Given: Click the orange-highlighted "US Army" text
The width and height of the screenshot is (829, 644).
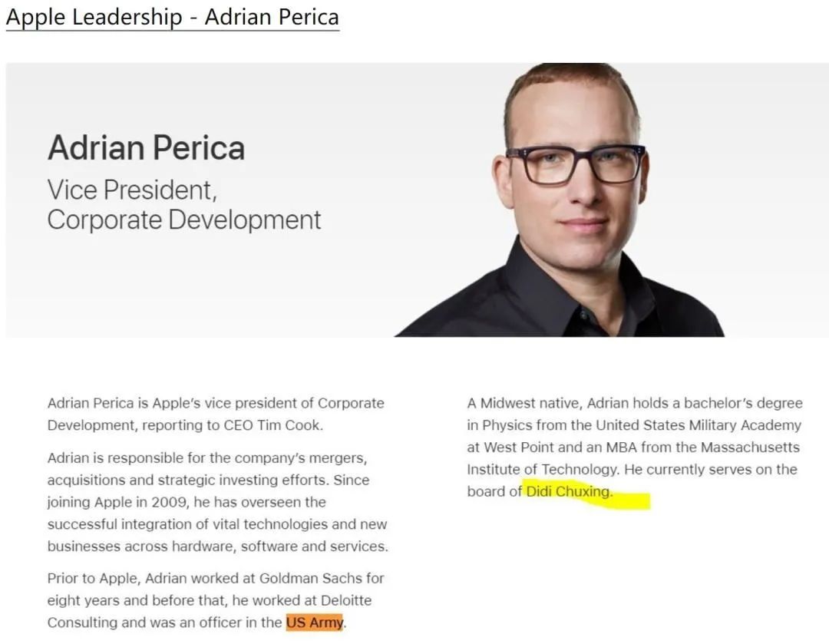Looking at the screenshot, I should tap(315, 623).
